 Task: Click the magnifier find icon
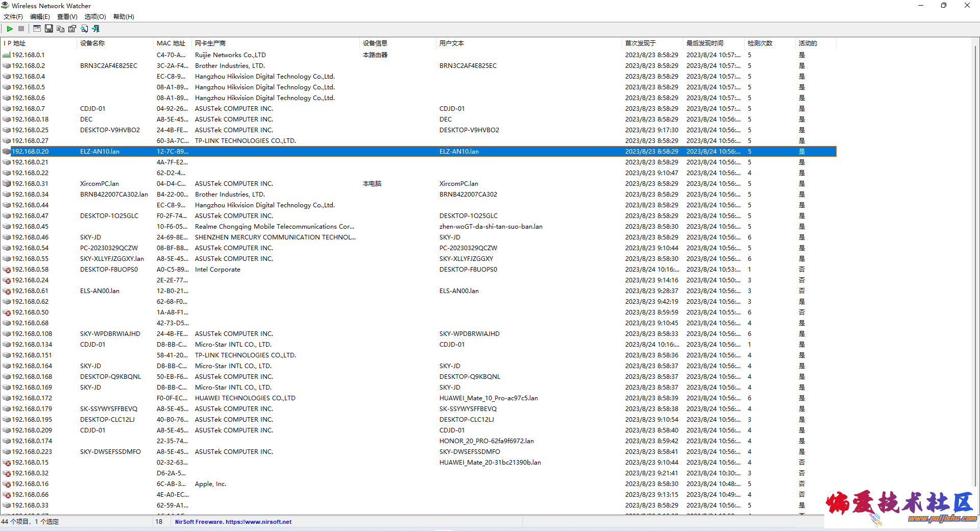84,29
